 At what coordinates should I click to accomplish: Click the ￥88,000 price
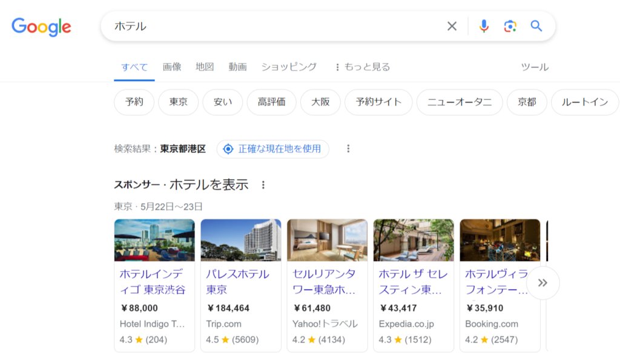[x=139, y=308]
